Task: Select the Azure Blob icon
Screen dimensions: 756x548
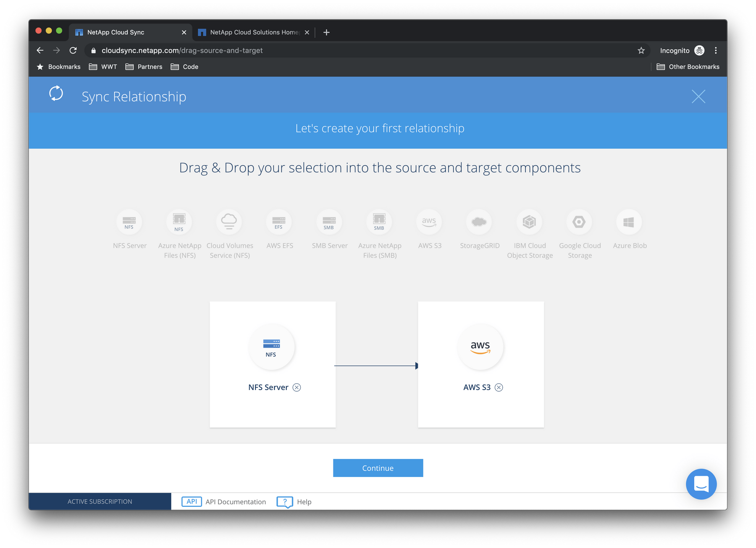Action: tap(629, 221)
